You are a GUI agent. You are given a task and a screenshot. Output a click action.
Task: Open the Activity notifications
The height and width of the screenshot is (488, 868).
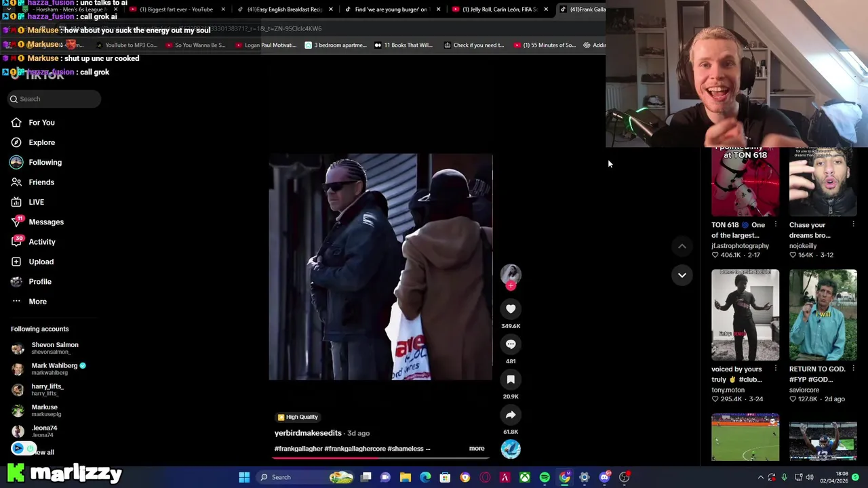pyautogui.click(x=33, y=242)
